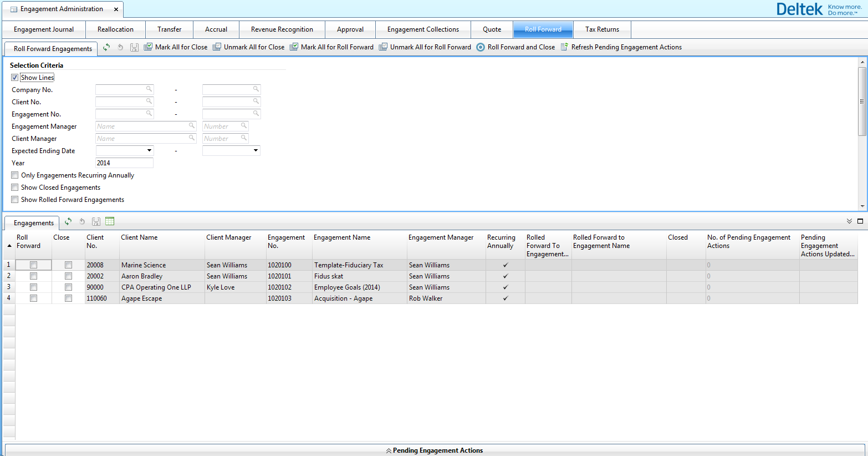Open the grid layout icon in Engagements panel
This screenshot has width=868, height=456.
110,221
